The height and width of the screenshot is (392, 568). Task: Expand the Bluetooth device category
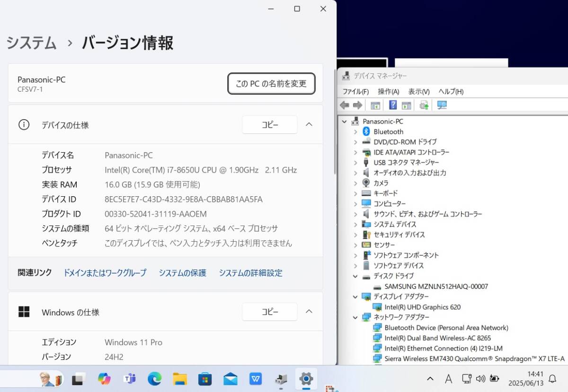pos(356,131)
